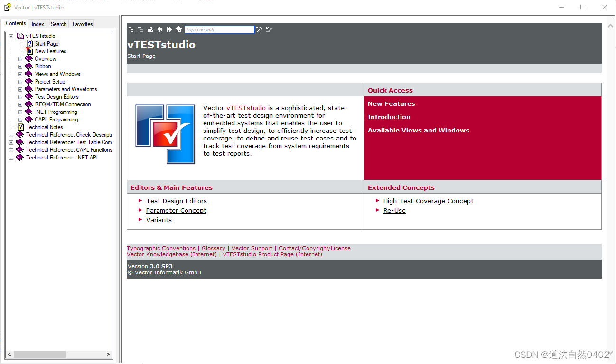This screenshot has height=364, width=616.
Task: Select the Back navigation arrow icon
Action: coord(160,29)
